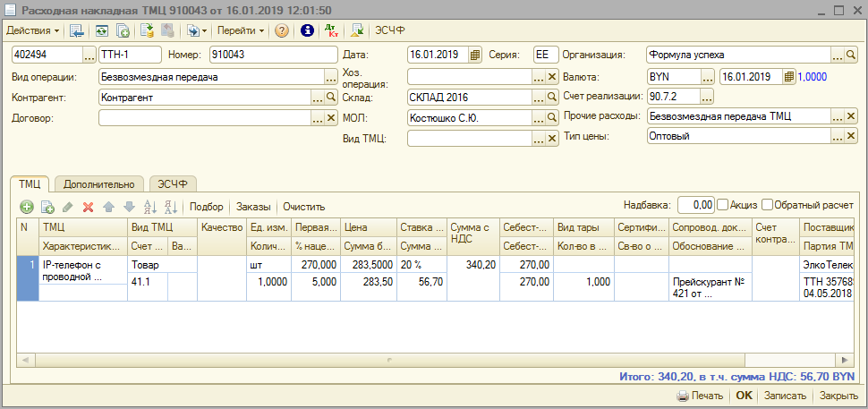
Task: Click the magnifier icon next to Контрагент
Action: tap(331, 97)
